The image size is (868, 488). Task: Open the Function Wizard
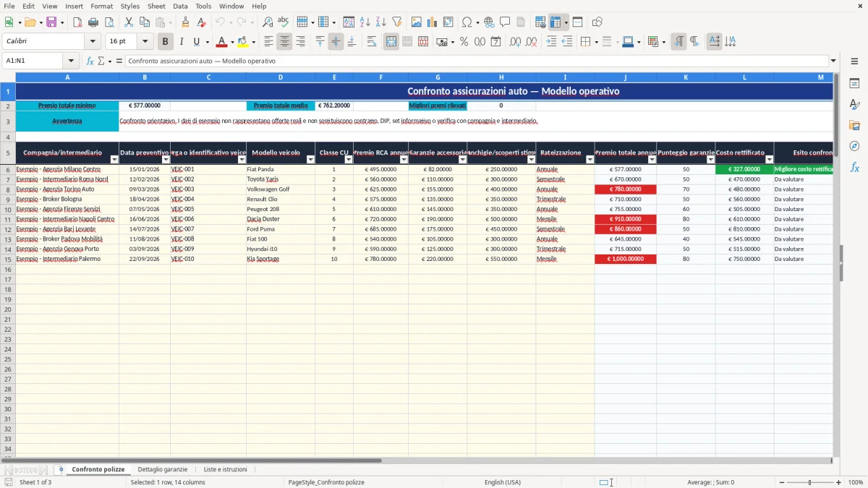[x=90, y=61]
